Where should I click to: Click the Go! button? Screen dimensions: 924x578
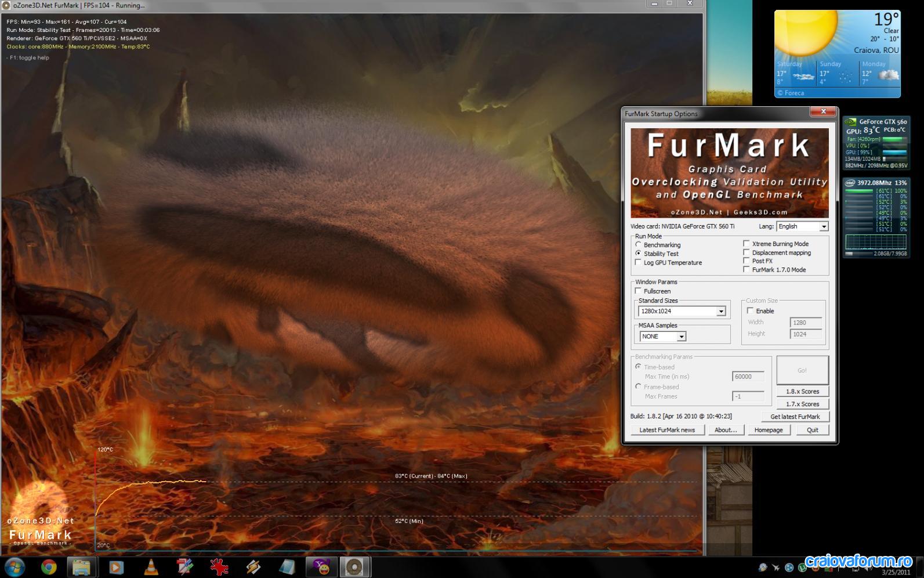click(x=802, y=370)
